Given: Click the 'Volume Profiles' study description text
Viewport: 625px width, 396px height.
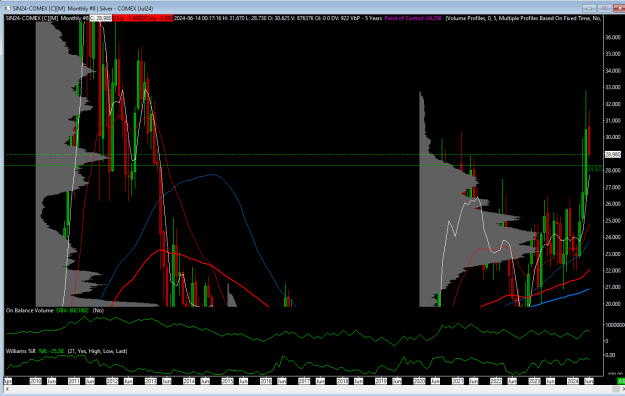Looking at the screenshot, I should [523, 18].
